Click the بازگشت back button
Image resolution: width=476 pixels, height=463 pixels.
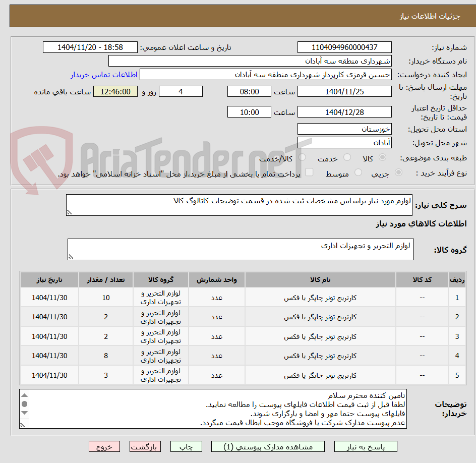(145, 446)
